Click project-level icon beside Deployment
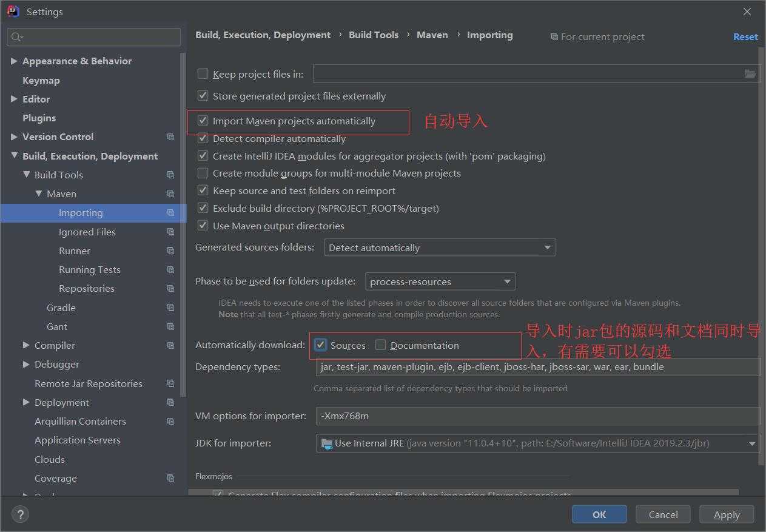 click(x=170, y=402)
